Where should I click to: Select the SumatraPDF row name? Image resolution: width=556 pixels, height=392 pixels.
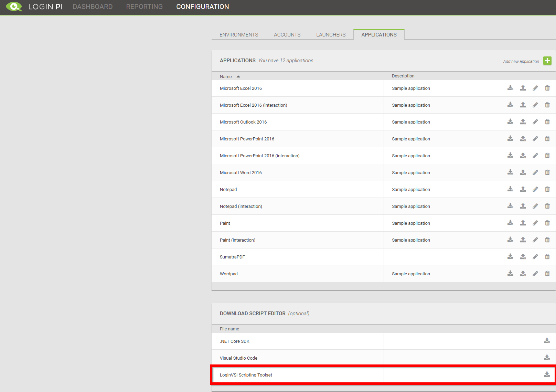point(232,257)
